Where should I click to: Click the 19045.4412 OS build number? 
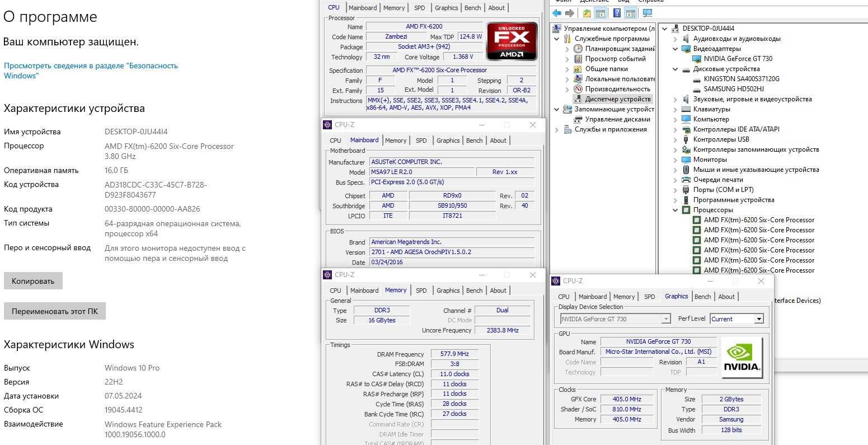tap(124, 410)
